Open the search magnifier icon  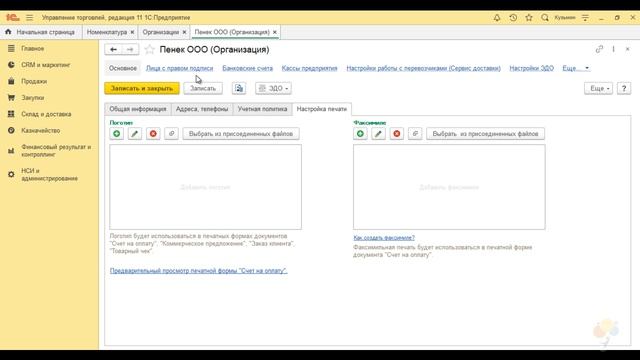pos(544,18)
